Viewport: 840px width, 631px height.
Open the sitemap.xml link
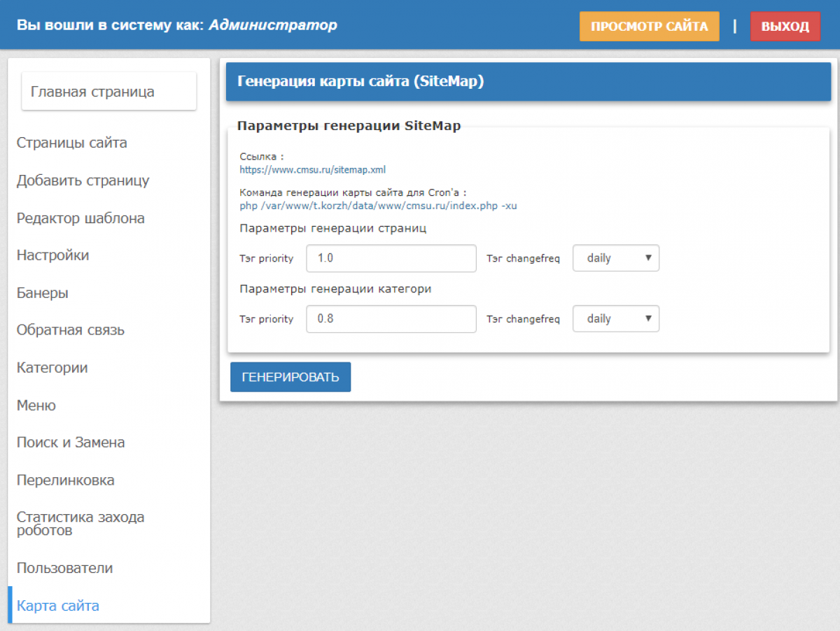coord(313,170)
